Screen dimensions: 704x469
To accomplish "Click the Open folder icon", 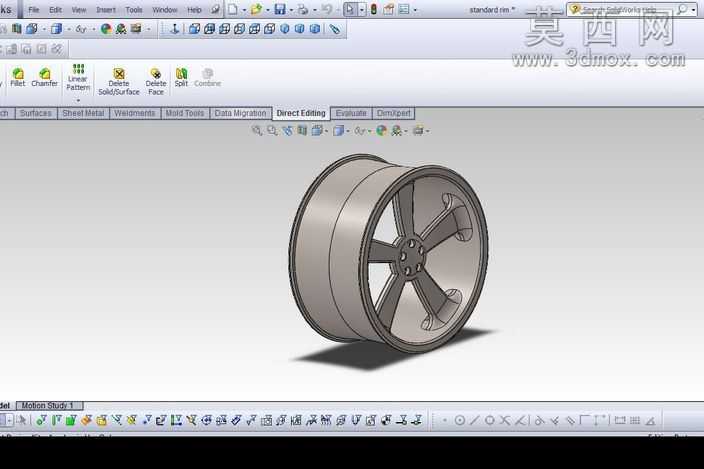I will point(256,9).
